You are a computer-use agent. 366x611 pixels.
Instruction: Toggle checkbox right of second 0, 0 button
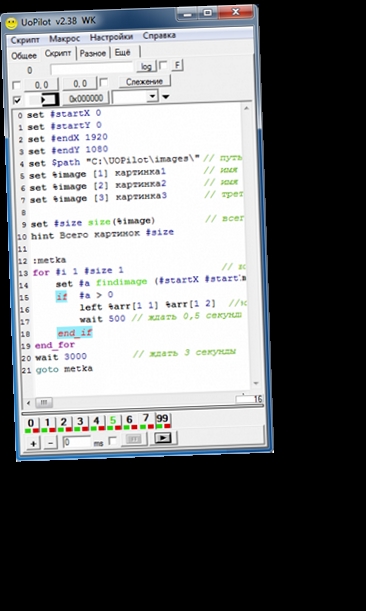coord(104,83)
